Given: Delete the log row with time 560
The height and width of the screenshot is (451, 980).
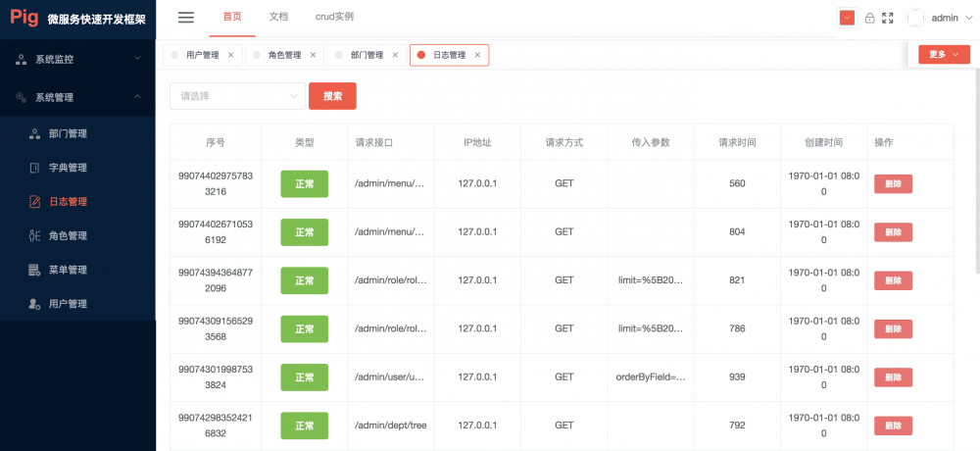Looking at the screenshot, I should click(x=893, y=184).
